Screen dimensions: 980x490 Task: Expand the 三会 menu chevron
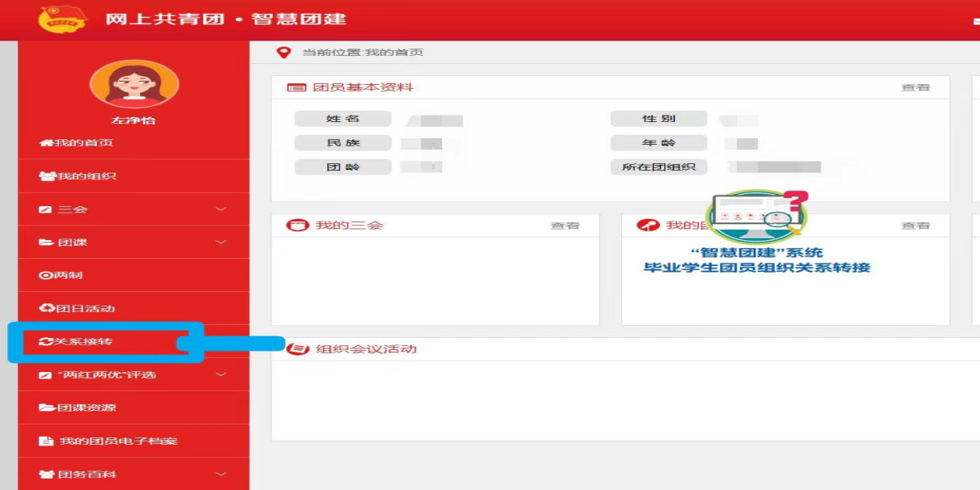221,209
